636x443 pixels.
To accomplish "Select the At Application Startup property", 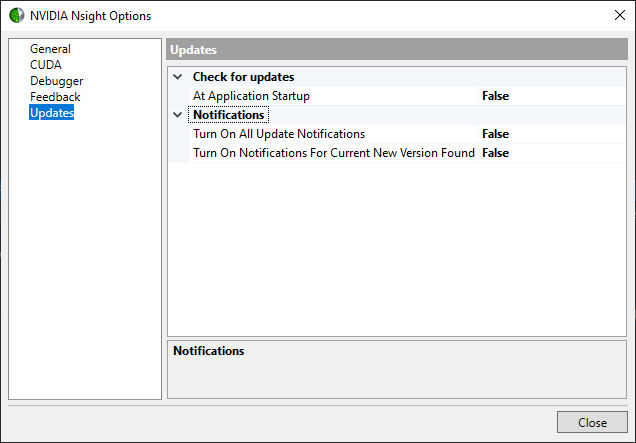I will [x=333, y=96].
